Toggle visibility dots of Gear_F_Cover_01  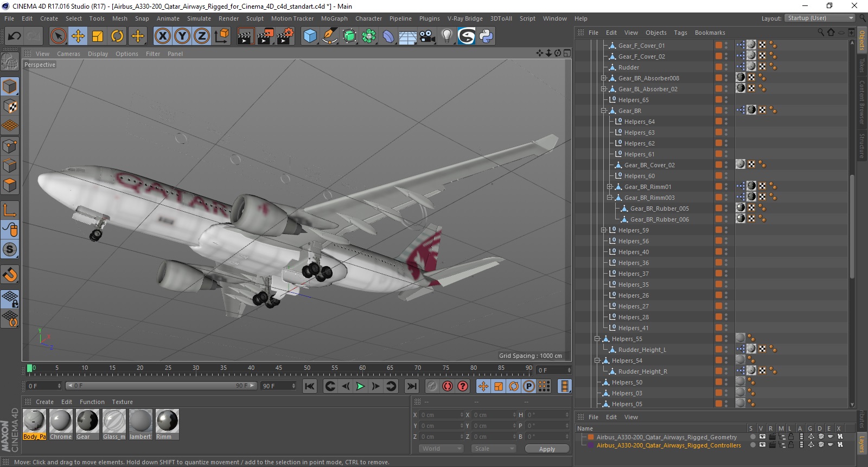pos(726,46)
